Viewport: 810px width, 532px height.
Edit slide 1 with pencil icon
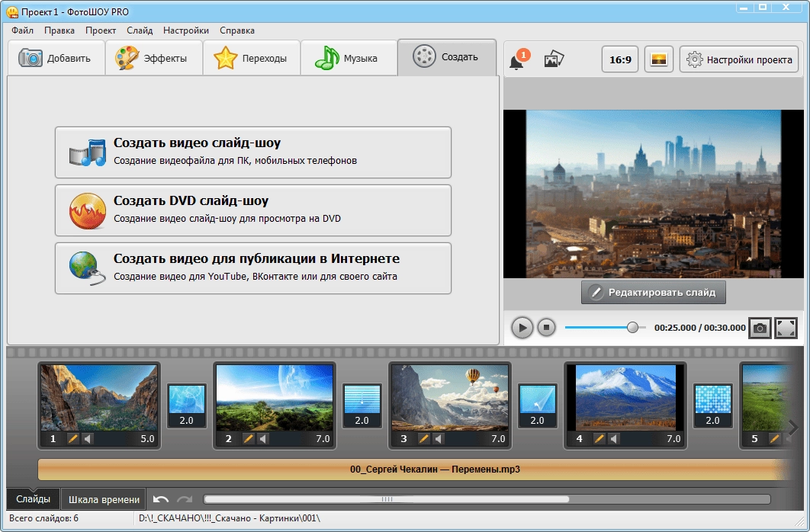(x=72, y=438)
